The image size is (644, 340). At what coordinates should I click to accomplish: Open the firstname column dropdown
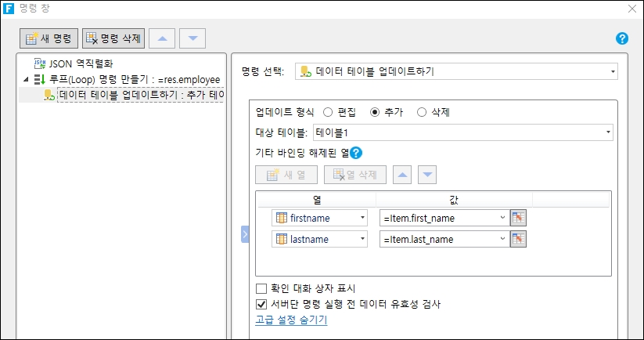tap(362, 218)
